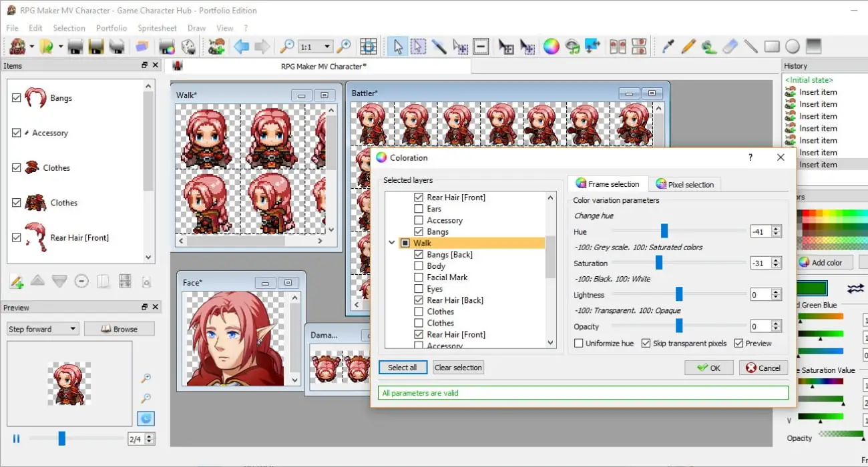Image resolution: width=868 pixels, height=467 pixels.
Task: Click the Browse button in Preview
Action: point(119,329)
